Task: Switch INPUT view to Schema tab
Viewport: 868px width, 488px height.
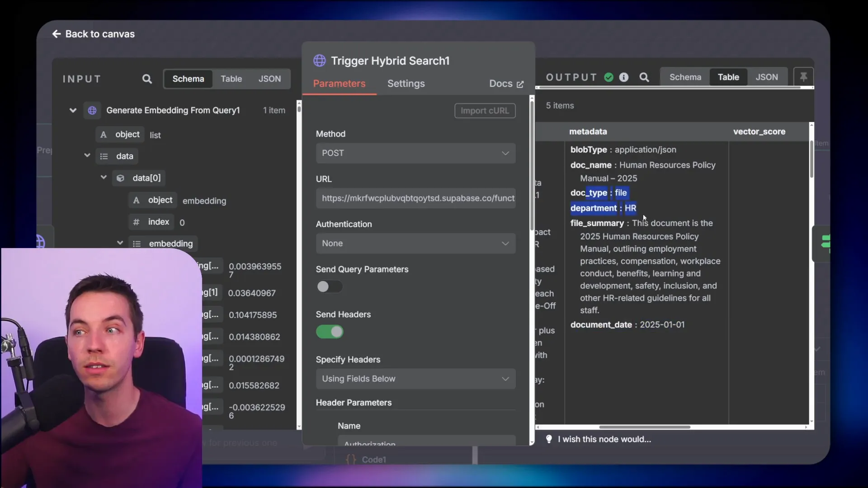Action: 188,79
